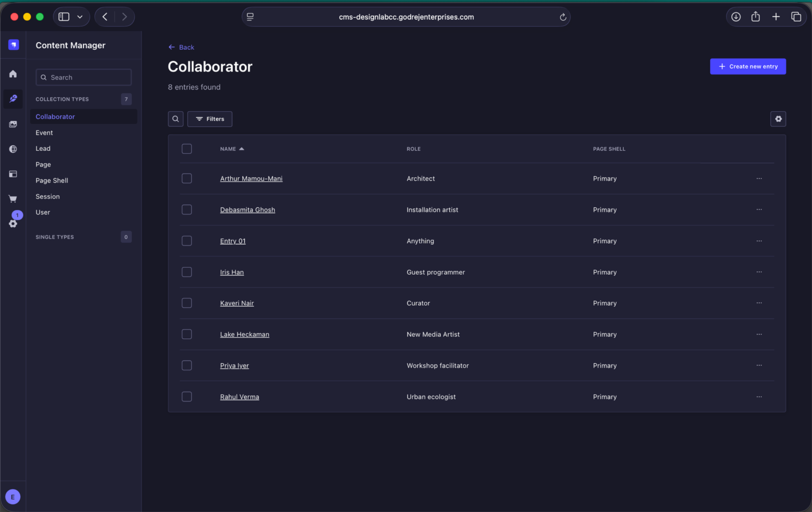Click the Strapi logo in the sidebar
Image resolution: width=812 pixels, height=512 pixels.
pyautogui.click(x=13, y=45)
